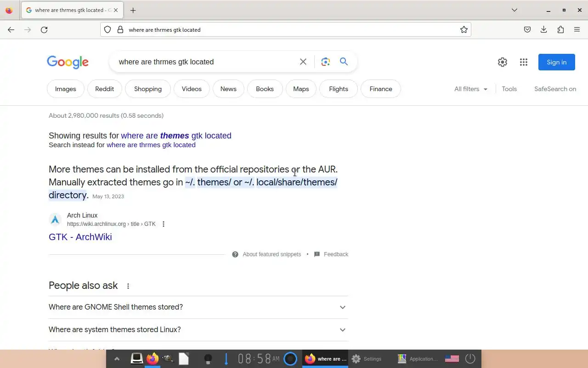Image resolution: width=588 pixels, height=368 pixels.
Task: Switch to the Application window in the taskbar
Action: [417, 359]
